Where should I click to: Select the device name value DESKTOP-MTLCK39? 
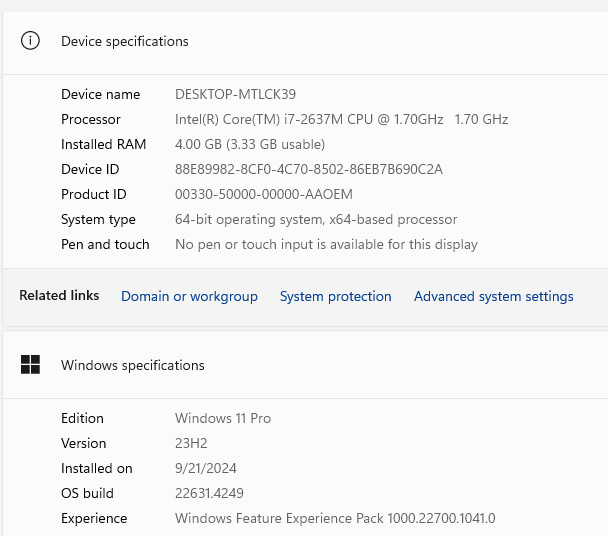click(x=235, y=94)
